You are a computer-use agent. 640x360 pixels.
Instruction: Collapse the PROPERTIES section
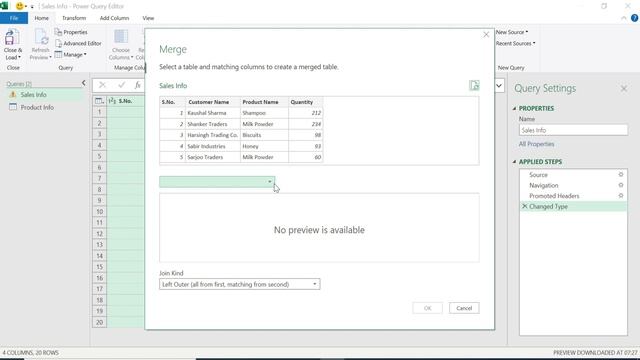[x=514, y=109]
